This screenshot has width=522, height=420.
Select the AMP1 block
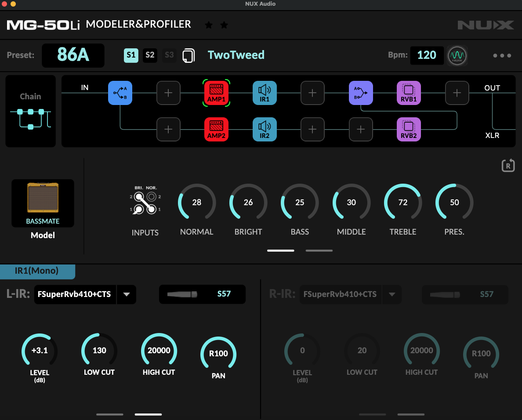click(x=216, y=93)
